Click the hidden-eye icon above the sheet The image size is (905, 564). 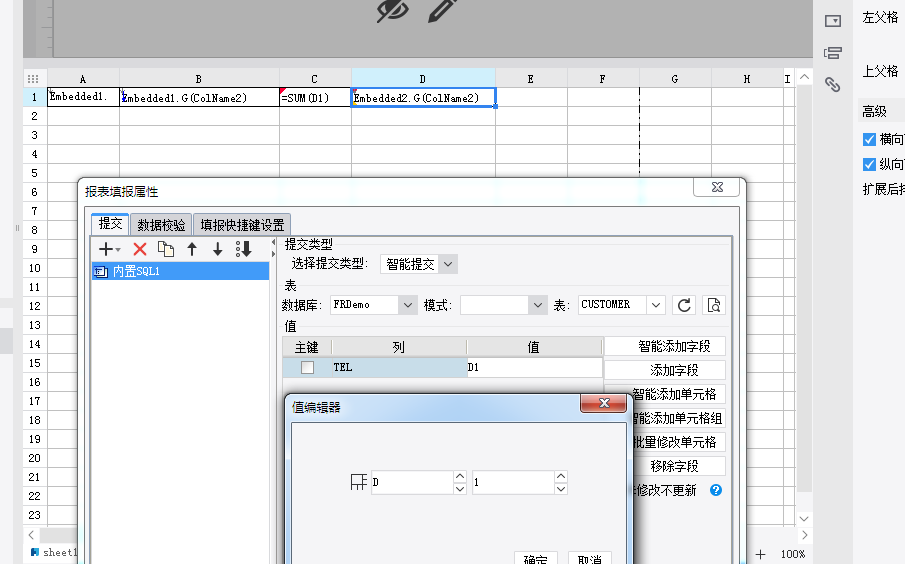point(392,9)
